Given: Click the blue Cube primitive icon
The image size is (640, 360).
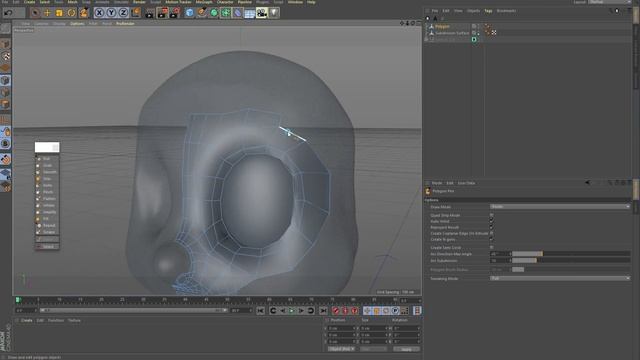Looking at the screenshot, I should (x=189, y=13).
